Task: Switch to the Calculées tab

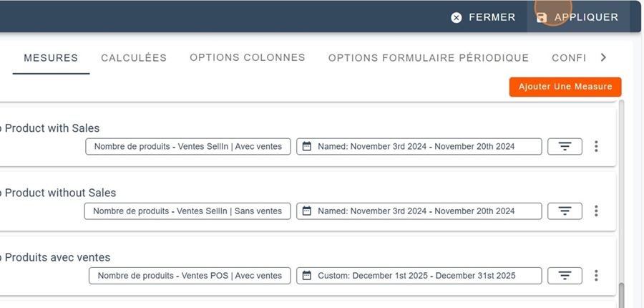Action: [x=134, y=58]
